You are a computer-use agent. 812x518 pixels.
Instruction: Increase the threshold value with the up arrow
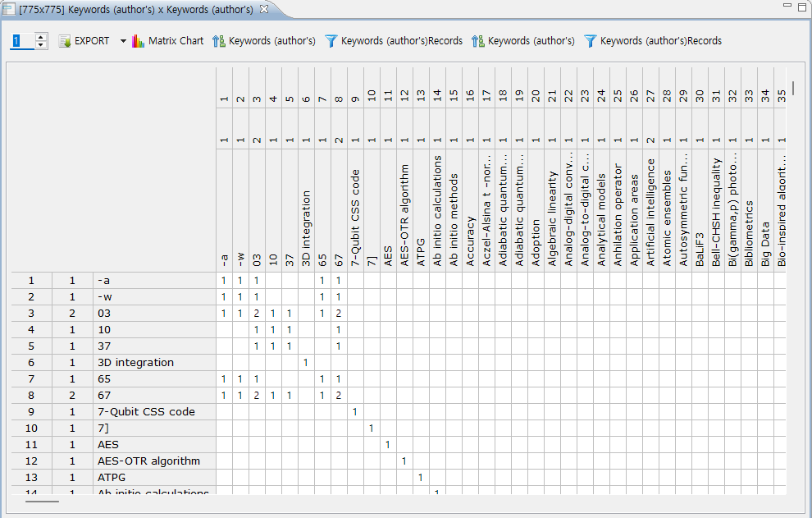point(41,37)
